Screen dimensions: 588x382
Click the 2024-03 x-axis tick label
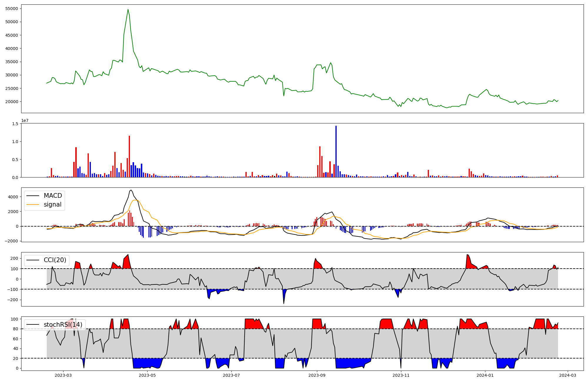tap(568, 375)
